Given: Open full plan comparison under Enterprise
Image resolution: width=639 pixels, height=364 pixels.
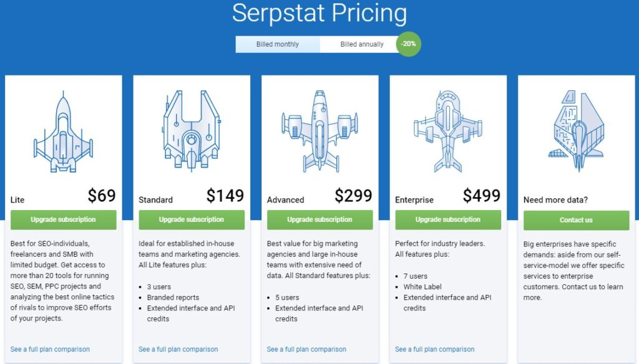Looking at the screenshot, I should (x=435, y=349).
